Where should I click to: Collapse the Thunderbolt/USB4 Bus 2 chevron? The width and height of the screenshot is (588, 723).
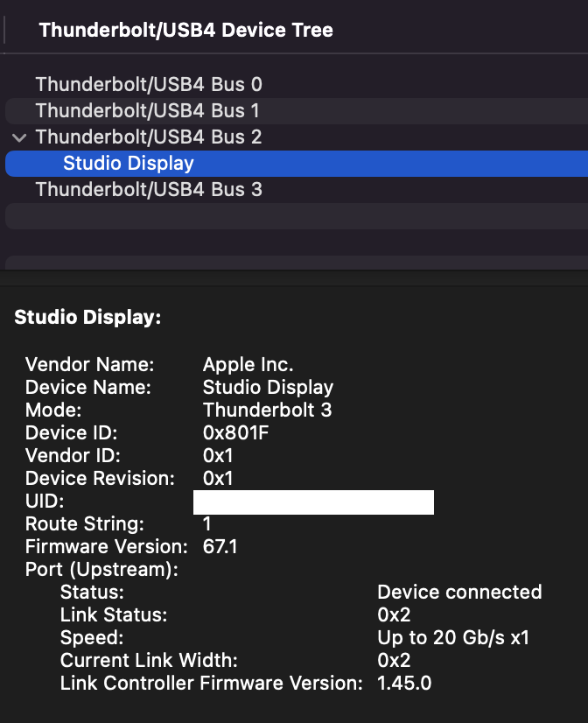point(19,137)
